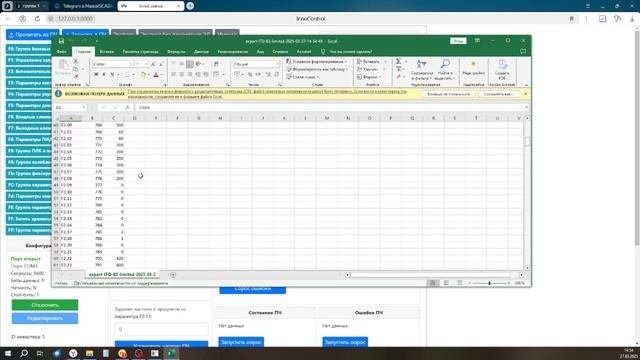Expand Format as Table menu

pos(317,69)
